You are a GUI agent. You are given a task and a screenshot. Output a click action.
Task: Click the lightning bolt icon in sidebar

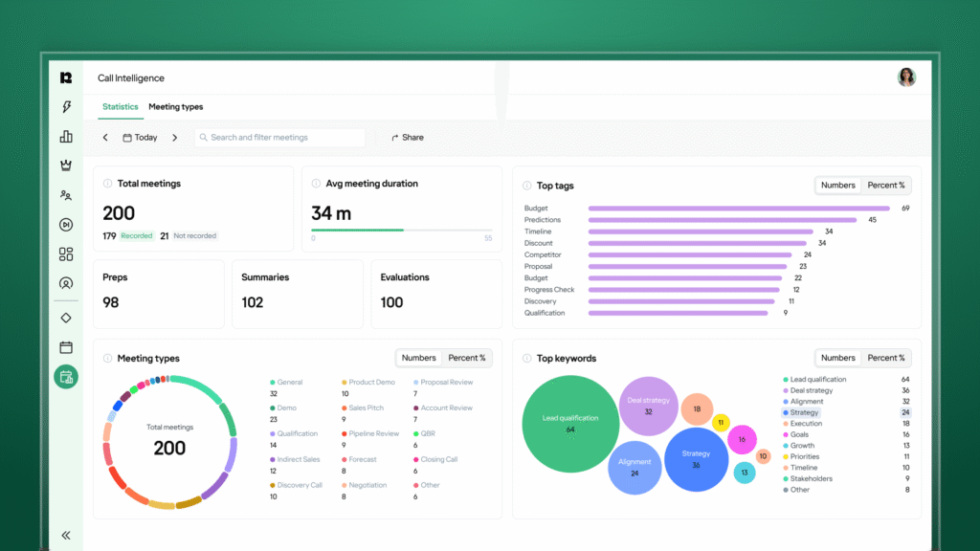[66, 107]
